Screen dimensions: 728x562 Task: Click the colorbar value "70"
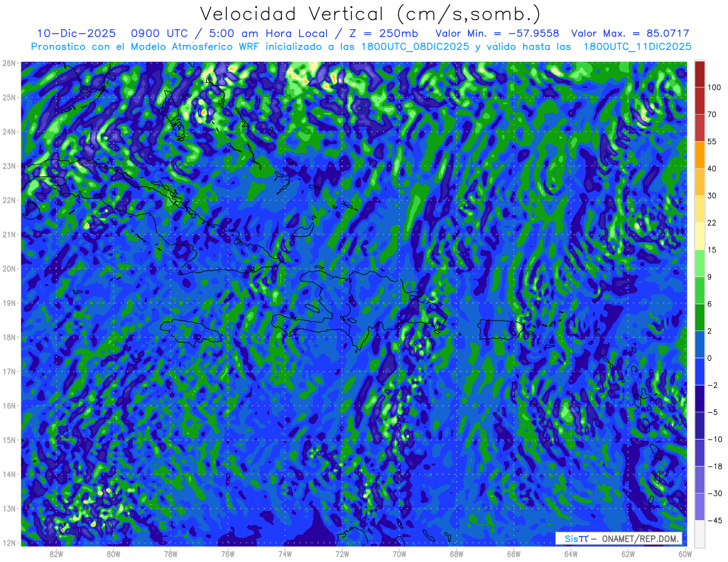tap(712, 115)
